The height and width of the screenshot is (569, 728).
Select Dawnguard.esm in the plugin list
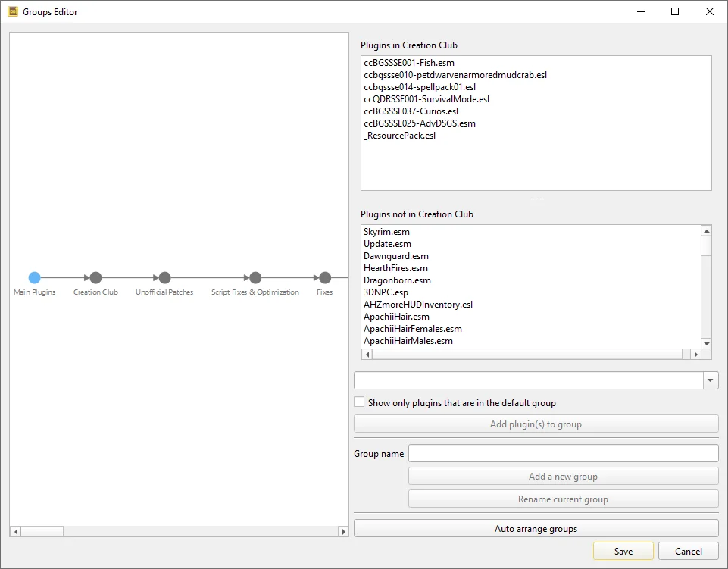point(396,256)
